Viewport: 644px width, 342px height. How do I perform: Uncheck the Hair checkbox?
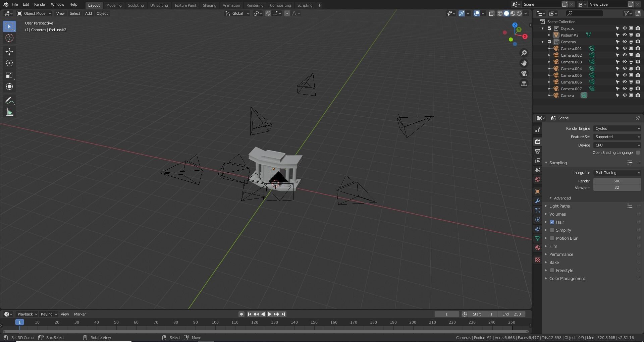[x=552, y=222]
